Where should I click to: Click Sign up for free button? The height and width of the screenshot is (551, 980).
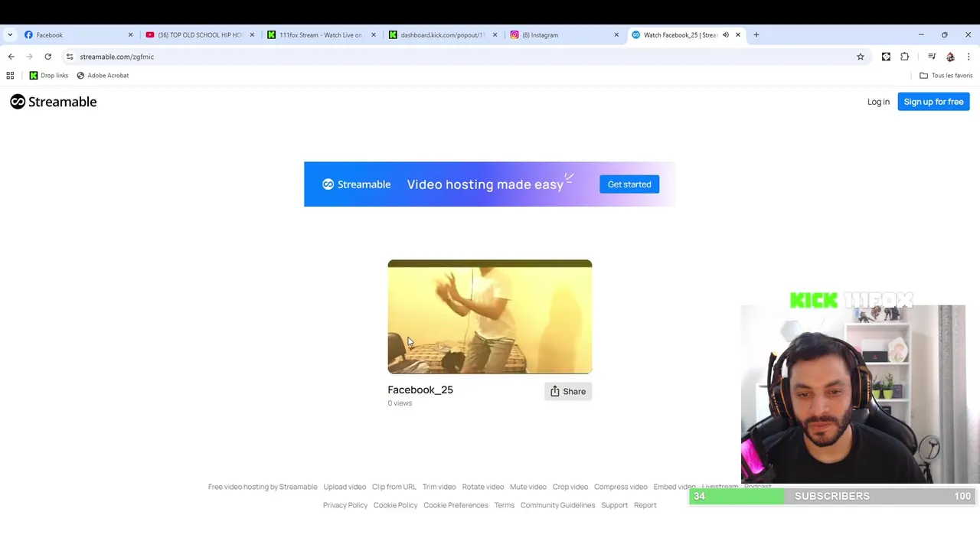coord(933,102)
